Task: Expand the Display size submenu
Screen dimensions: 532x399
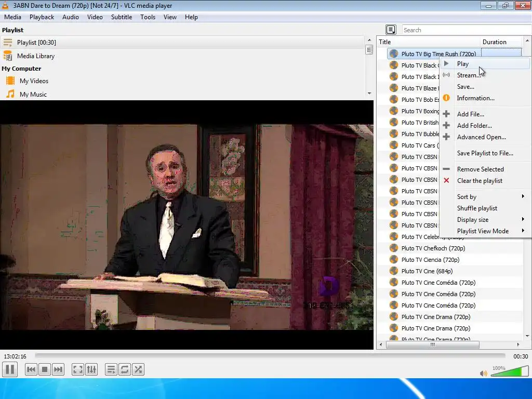Action: pyautogui.click(x=485, y=220)
